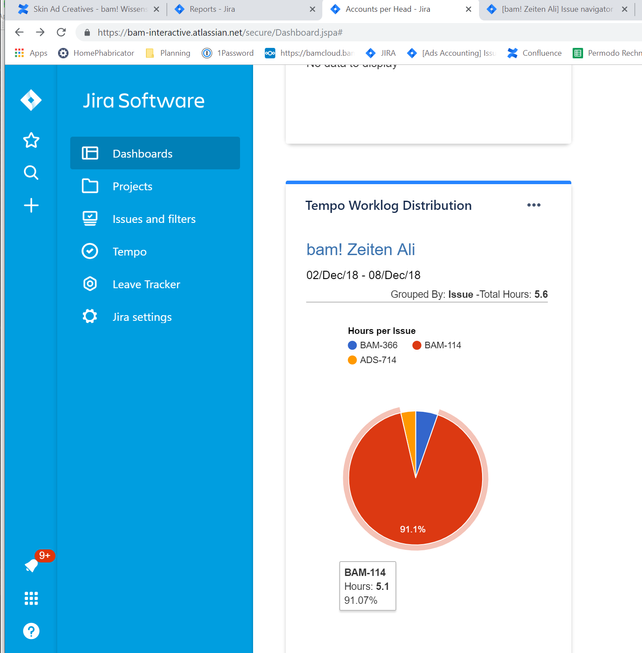Open the bam! Zeiten Ali filter link
The image size is (642, 653).
pos(361,249)
